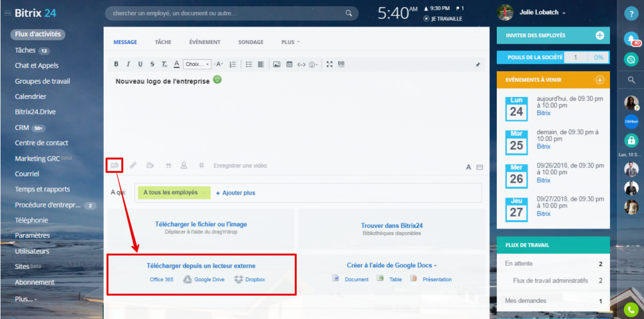Apply underline formatting in the editor
The width and height of the screenshot is (644, 319).
(x=140, y=64)
